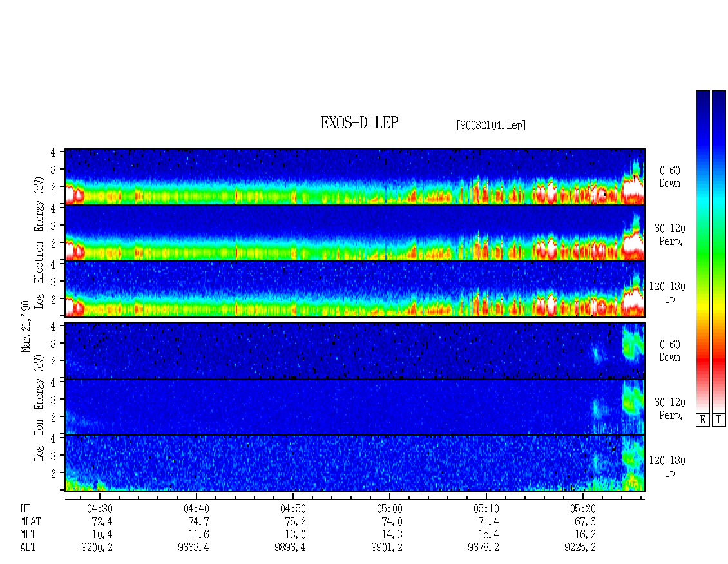The image size is (728, 564).
Task: Click the 05:10 UT time tick
Action: tap(486, 509)
